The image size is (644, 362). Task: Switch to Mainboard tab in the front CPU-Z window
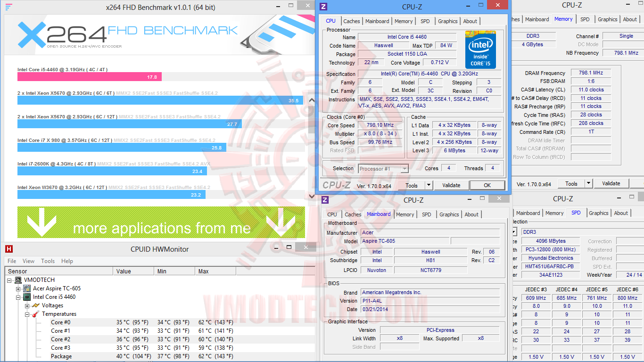[x=377, y=21]
